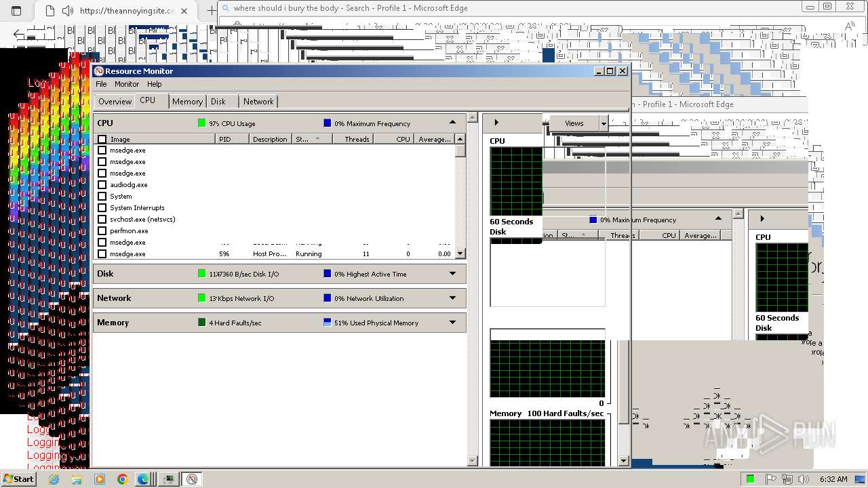The image size is (868, 488).
Task: Check the audiodg.exe process checkbox
Action: click(x=102, y=184)
